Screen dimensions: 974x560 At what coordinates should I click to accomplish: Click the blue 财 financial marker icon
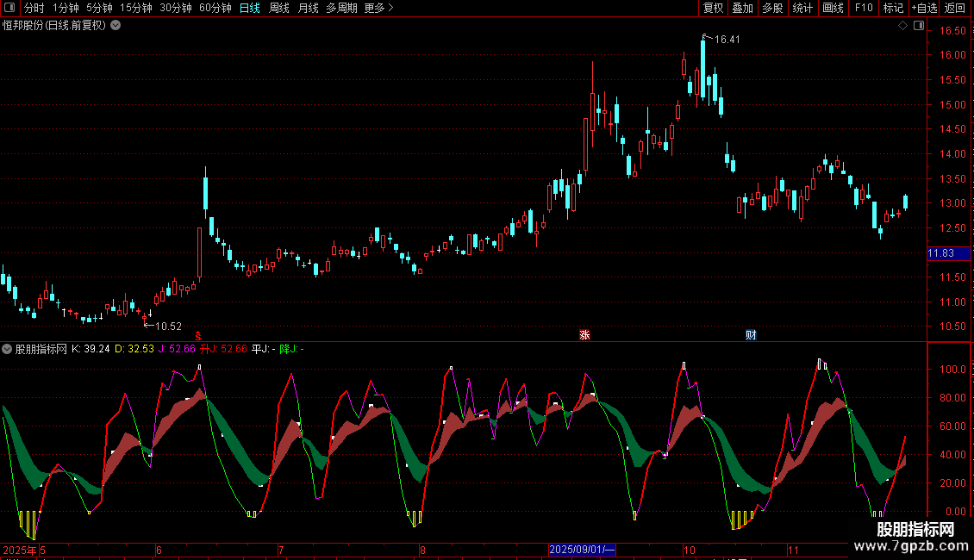(x=751, y=335)
